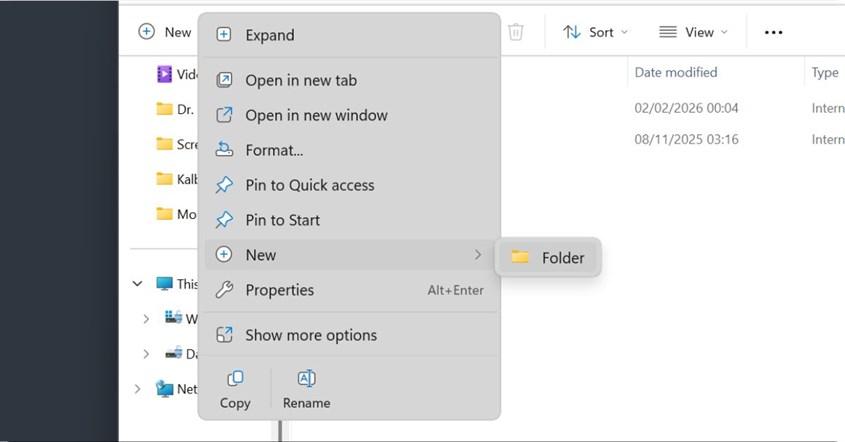The image size is (845, 442).
Task: Click the Delete trash can icon
Action: point(516,32)
